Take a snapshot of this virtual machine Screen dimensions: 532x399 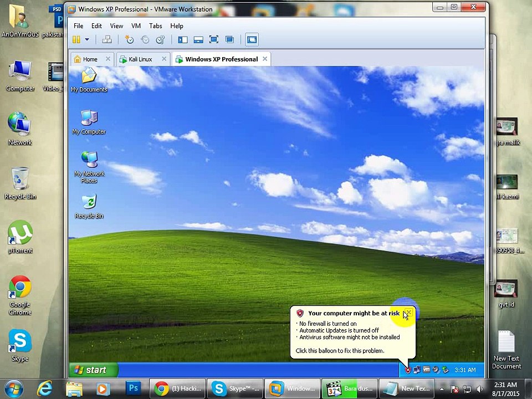129,40
